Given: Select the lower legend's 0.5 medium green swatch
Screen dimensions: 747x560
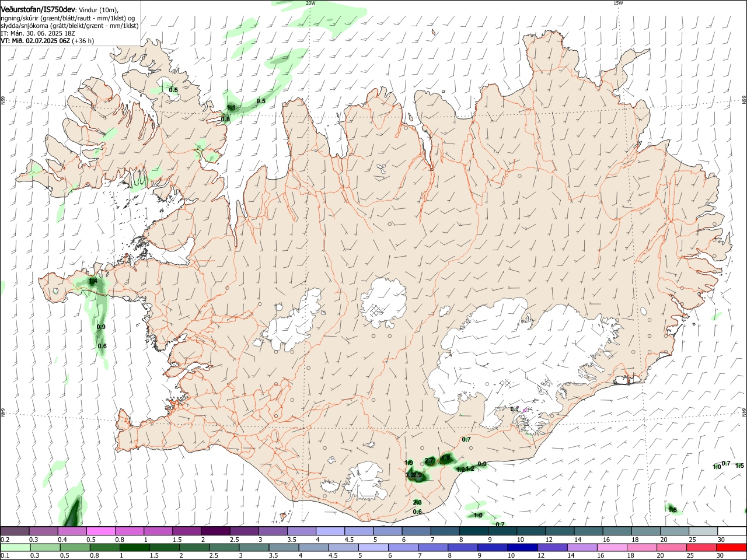Looking at the screenshot, I should pyautogui.click(x=75, y=548).
